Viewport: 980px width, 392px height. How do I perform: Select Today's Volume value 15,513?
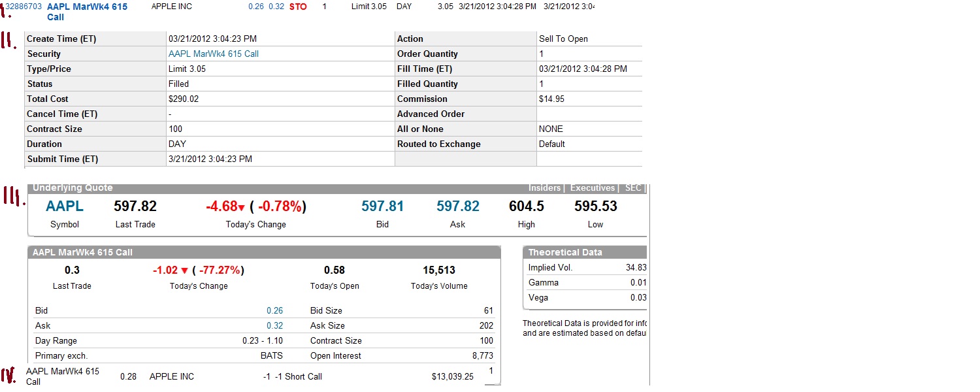(439, 270)
